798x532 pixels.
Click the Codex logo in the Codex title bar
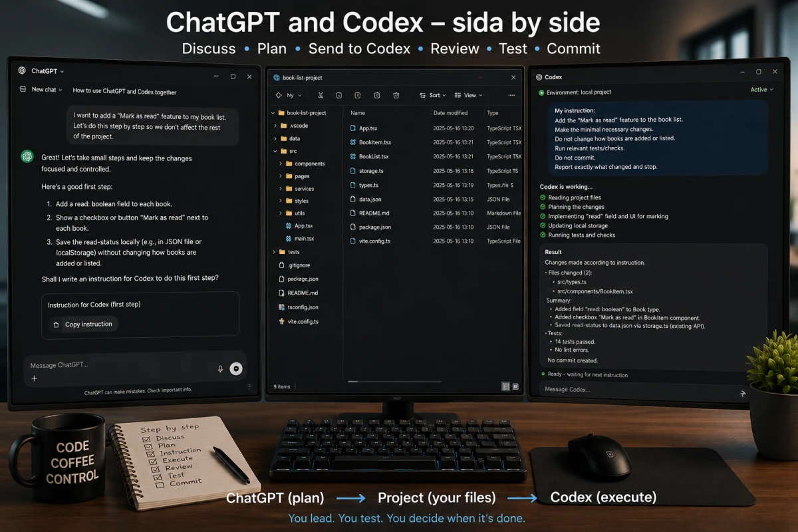[x=538, y=77]
